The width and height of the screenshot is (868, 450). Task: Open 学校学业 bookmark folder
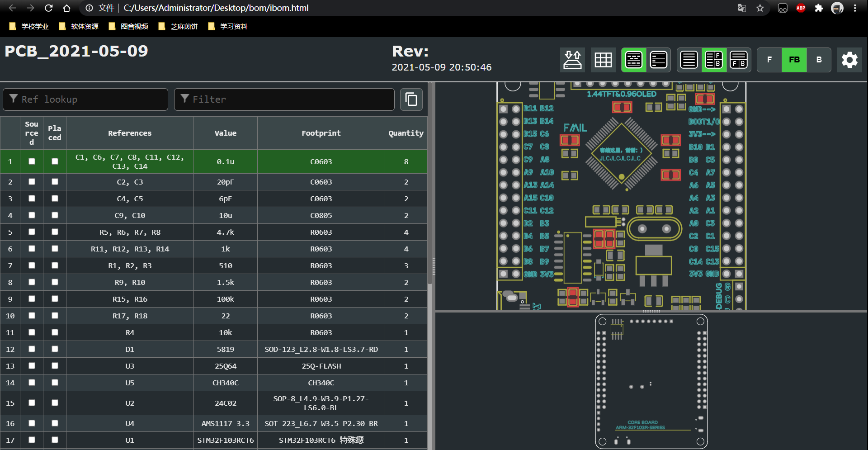tap(29, 26)
